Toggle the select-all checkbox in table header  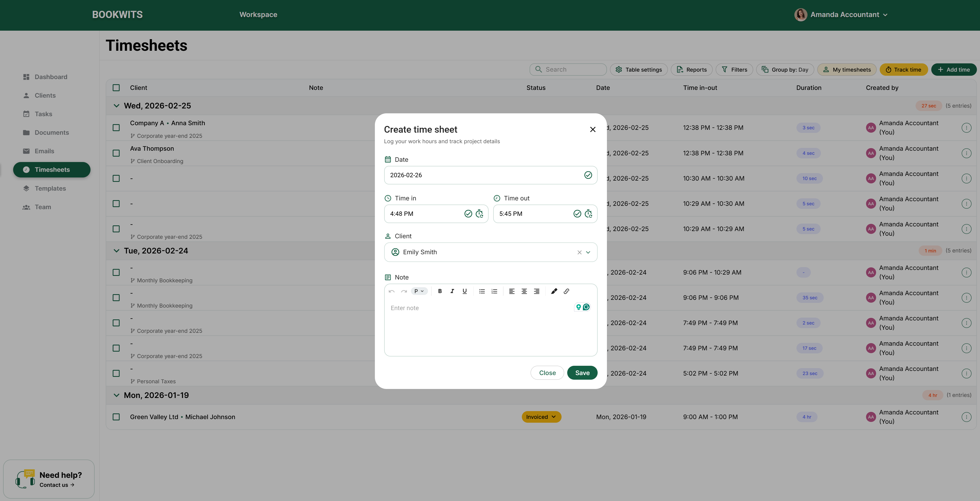pyautogui.click(x=116, y=88)
